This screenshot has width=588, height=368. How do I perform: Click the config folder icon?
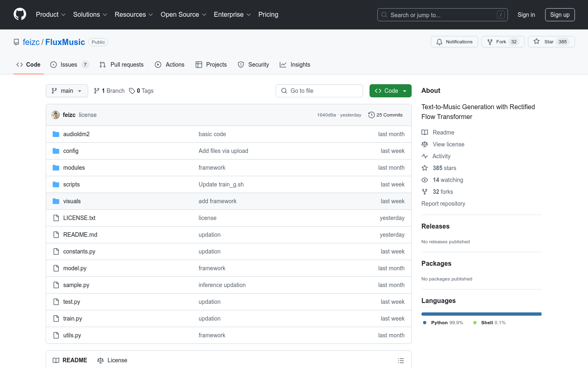(56, 151)
